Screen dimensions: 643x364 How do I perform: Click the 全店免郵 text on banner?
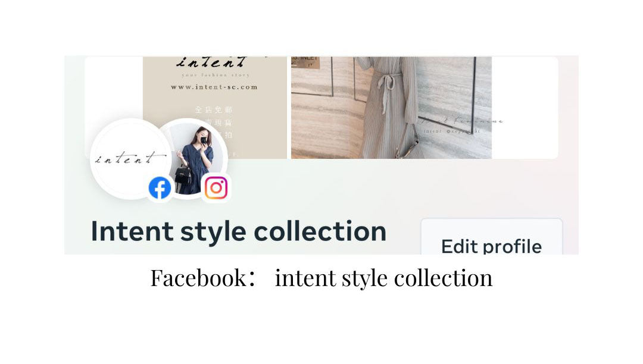[214, 109]
